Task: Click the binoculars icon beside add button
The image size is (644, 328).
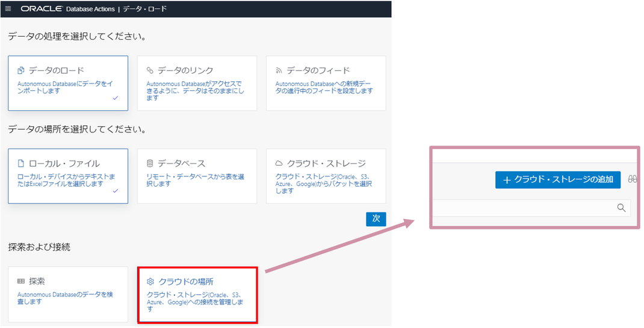Action: pos(633,179)
